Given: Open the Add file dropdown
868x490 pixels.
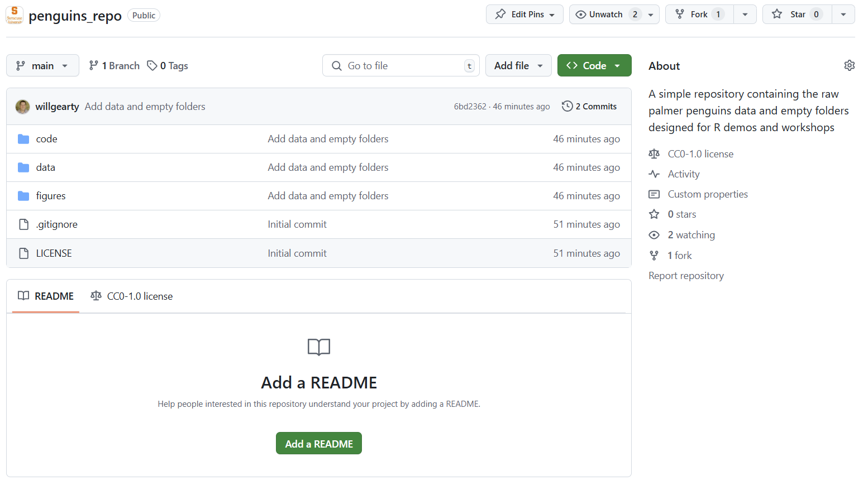Looking at the screenshot, I should point(518,65).
